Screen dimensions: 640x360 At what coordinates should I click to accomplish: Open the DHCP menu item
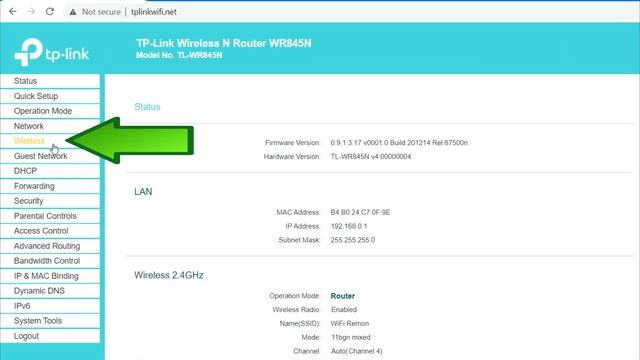(x=50, y=171)
